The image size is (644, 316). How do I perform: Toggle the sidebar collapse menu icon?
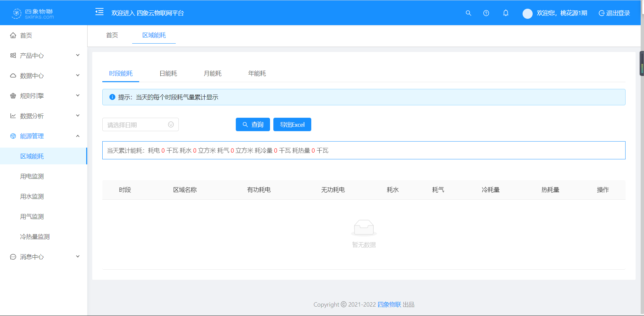(x=99, y=12)
